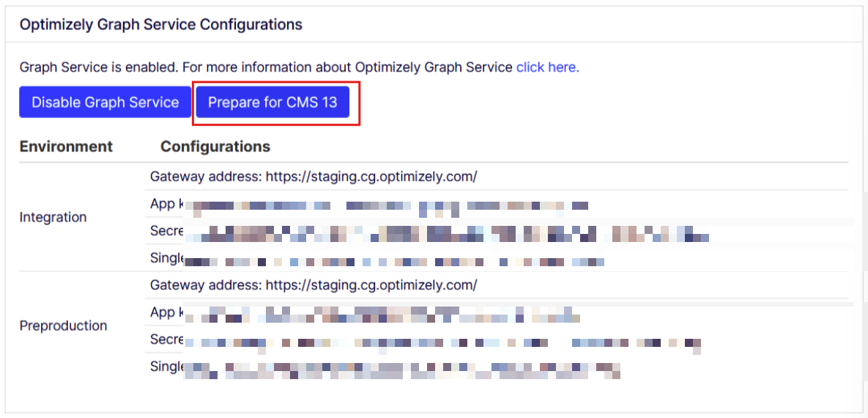The width and height of the screenshot is (868, 418).
Task: Click the Disable Graph Service button
Action: pyautogui.click(x=105, y=102)
